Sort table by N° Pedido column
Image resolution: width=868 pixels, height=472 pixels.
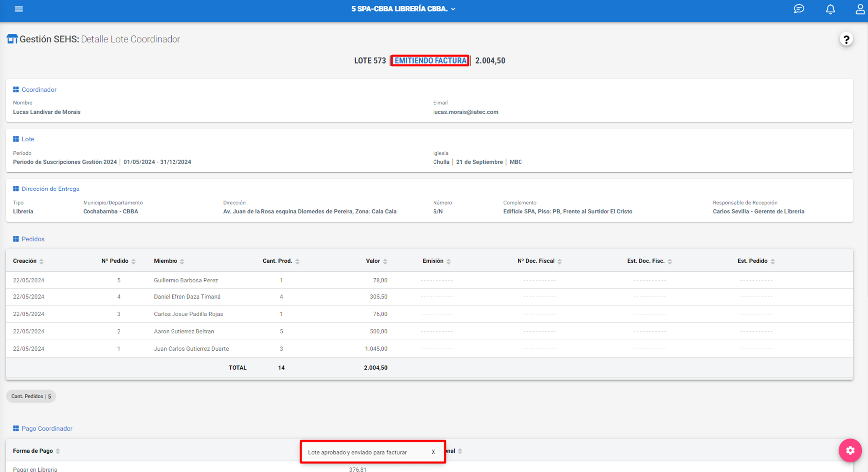118,261
